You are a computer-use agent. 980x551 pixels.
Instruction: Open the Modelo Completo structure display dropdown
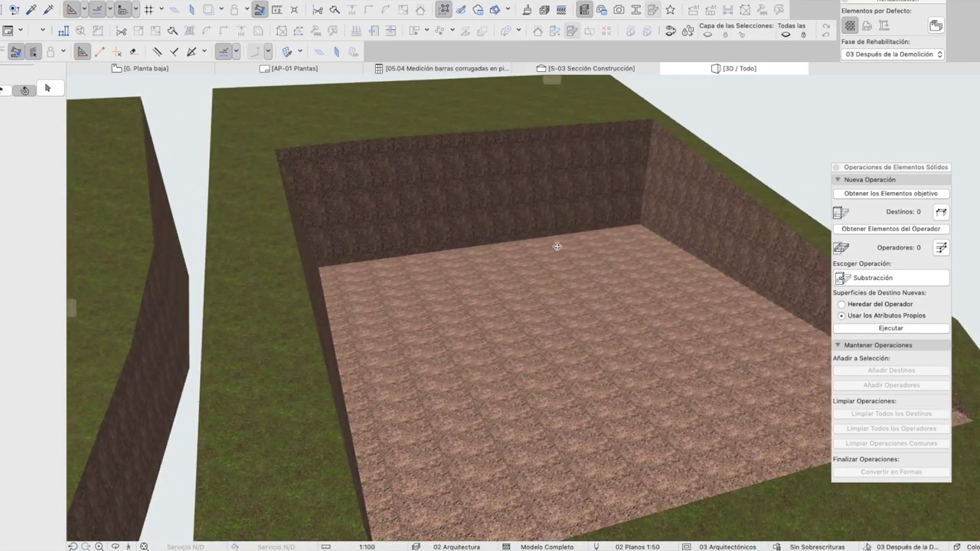tap(547, 546)
